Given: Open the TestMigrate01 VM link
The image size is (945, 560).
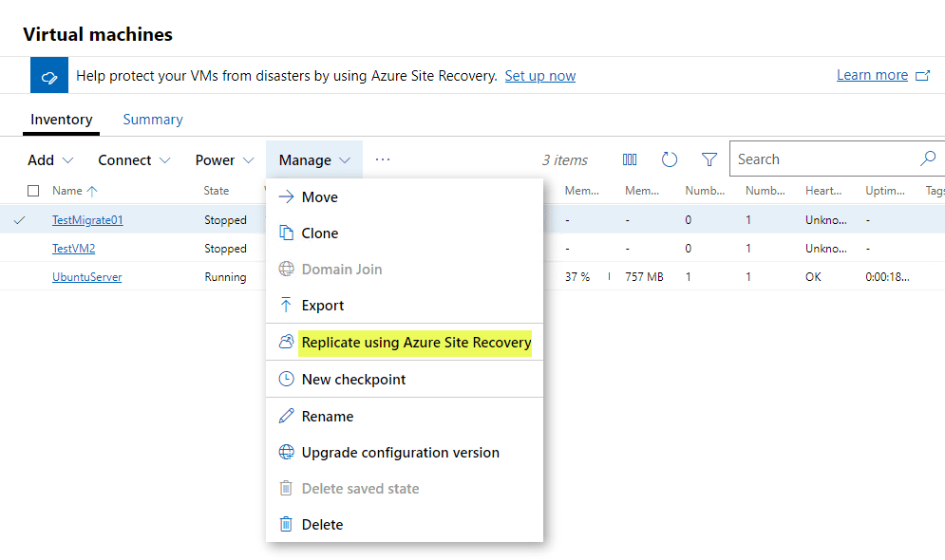Looking at the screenshot, I should click(x=87, y=220).
